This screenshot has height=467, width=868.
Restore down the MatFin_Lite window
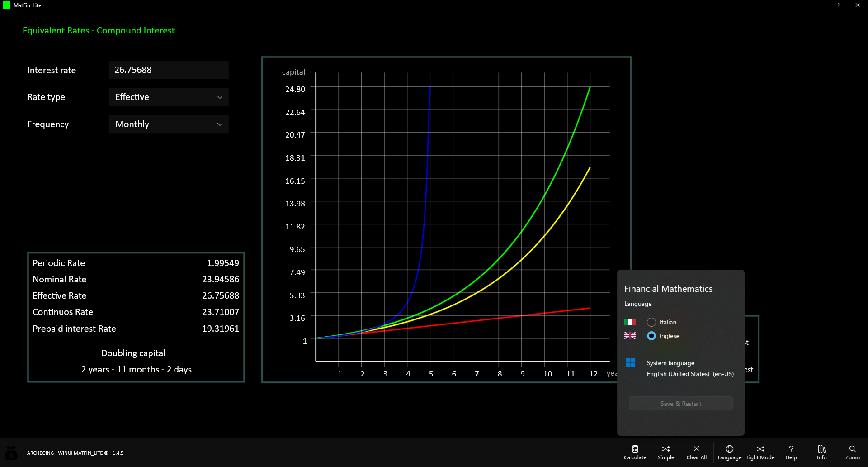coord(837,5)
